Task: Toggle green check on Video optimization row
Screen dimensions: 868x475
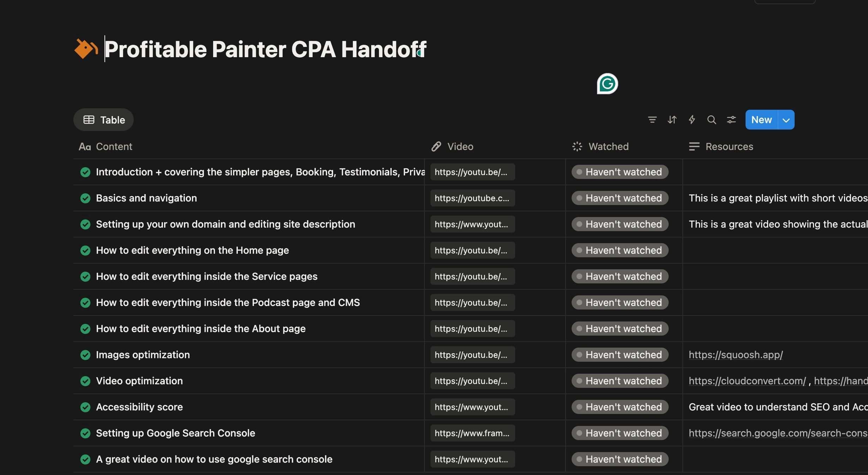Action: pyautogui.click(x=85, y=381)
